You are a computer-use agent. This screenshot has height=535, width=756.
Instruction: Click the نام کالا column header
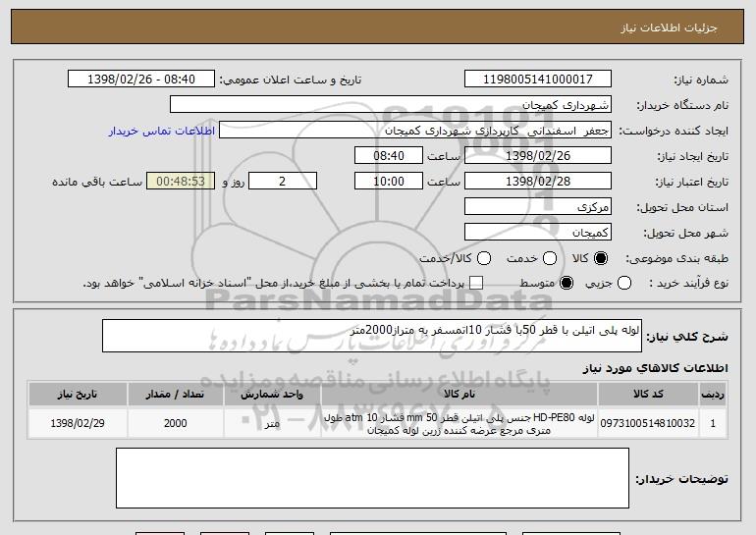click(459, 395)
